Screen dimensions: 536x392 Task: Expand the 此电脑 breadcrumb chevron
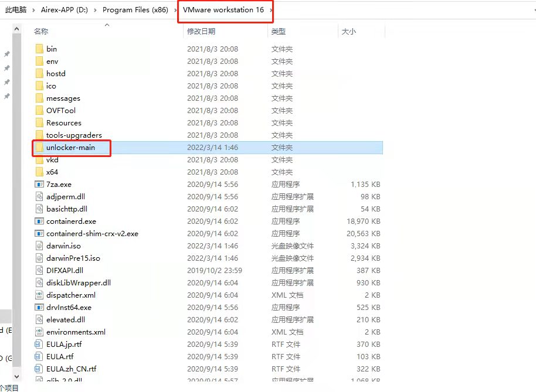[x=33, y=10]
